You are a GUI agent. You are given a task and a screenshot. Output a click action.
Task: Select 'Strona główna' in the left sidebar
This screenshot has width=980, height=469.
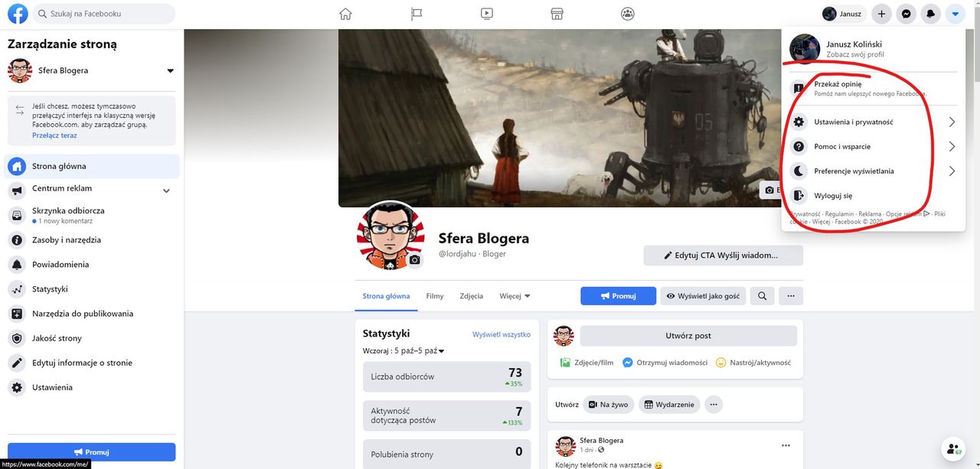tap(92, 166)
